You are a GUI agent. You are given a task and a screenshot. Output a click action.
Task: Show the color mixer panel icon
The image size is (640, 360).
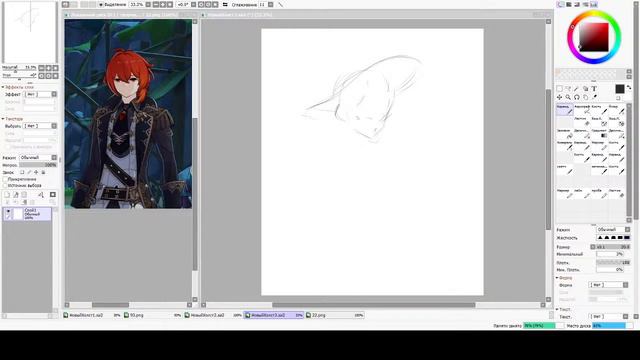[x=585, y=4]
